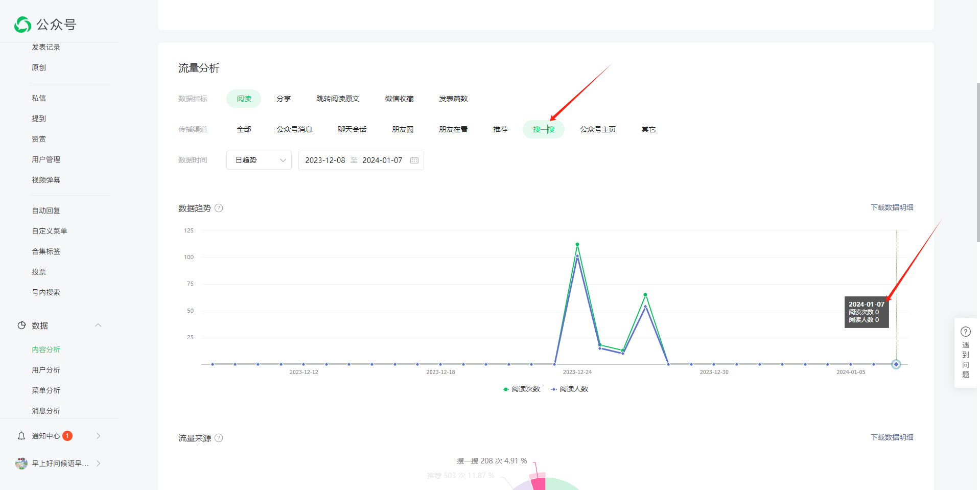Select the 推荐 channel filter

coord(500,129)
